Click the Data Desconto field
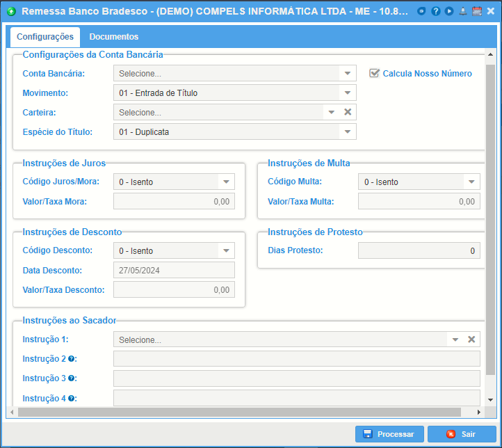The width and height of the screenshot is (502, 448). (x=174, y=271)
